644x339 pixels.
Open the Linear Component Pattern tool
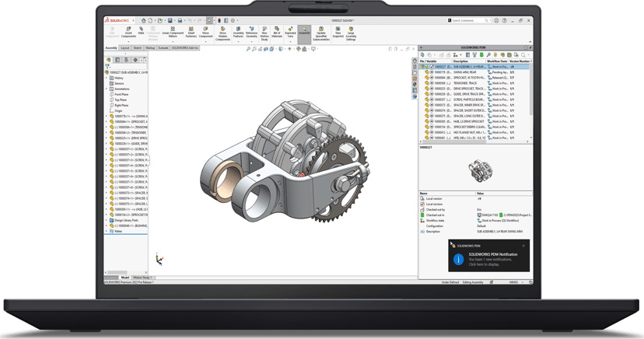pyautogui.click(x=173, y=32)
